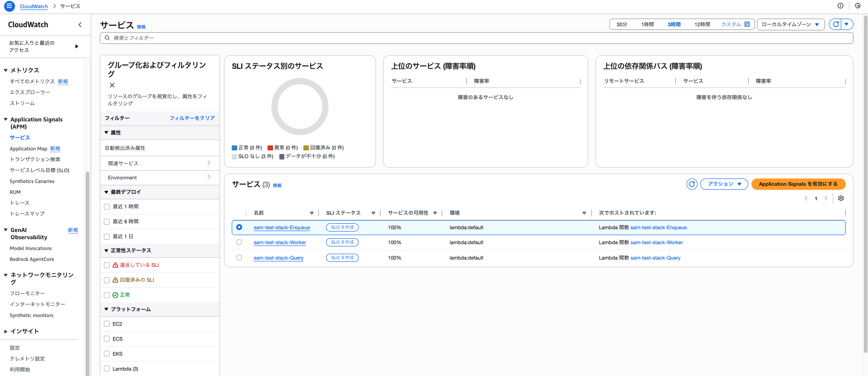Image resolution: width=868 pixels, height=376 pixels.
Task: Click Lambda function link sam-test-stack-Query
Action: click(x=655, y=258)
